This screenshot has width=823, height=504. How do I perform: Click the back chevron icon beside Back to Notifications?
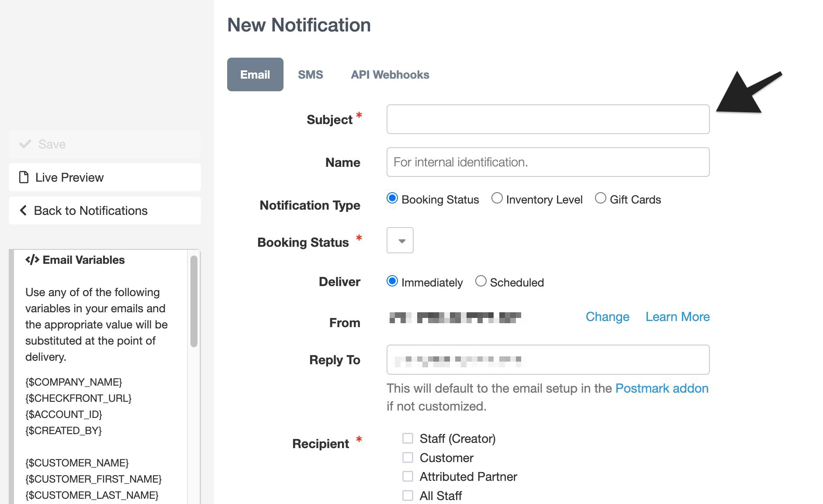coord(23,211)
